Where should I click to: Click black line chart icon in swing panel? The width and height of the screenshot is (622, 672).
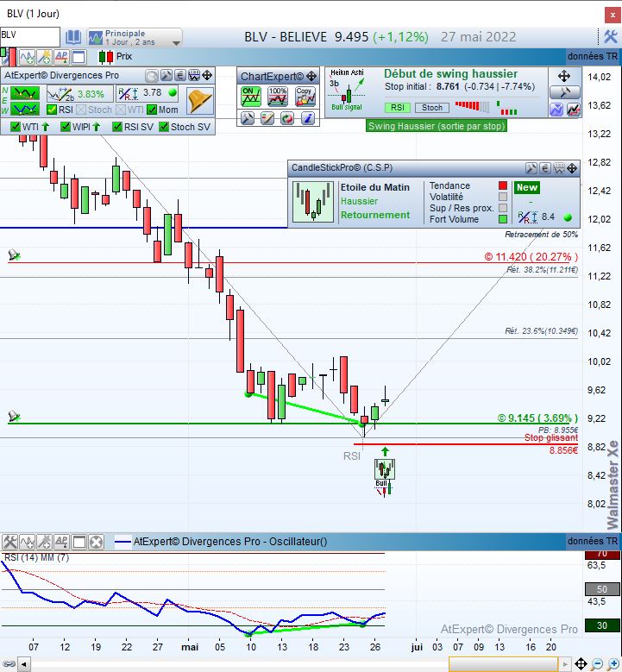tap(573, 110)
